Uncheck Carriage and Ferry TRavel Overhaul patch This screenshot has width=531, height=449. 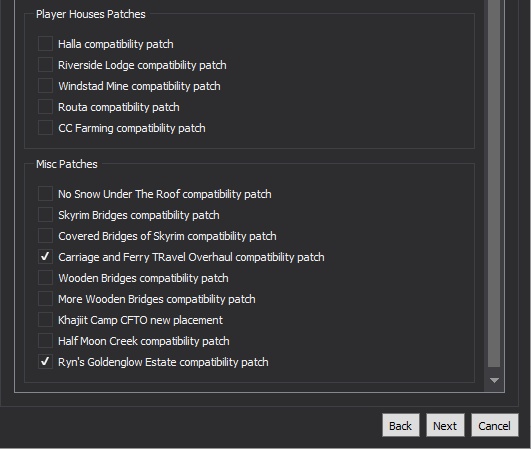coord(45,257)
